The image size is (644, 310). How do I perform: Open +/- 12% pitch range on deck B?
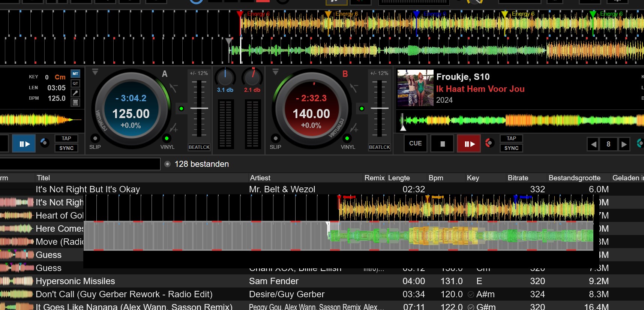pos(379,73)
